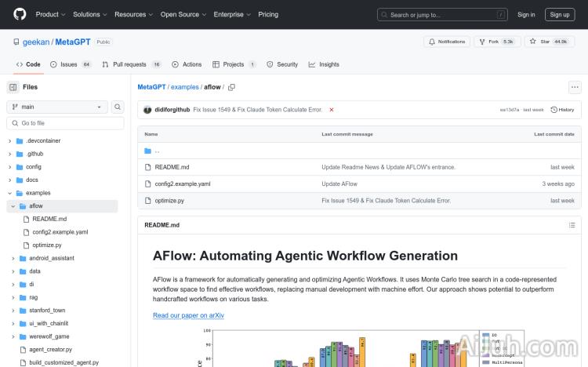Expand the docs folder
588x367 pixels.
[x=10, y=180]
